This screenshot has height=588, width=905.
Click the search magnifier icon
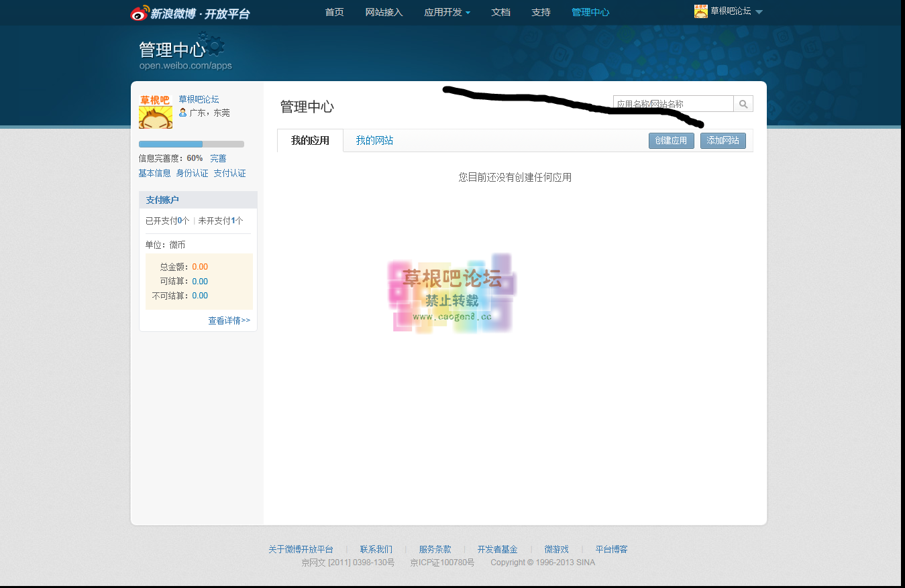[743, 103]
